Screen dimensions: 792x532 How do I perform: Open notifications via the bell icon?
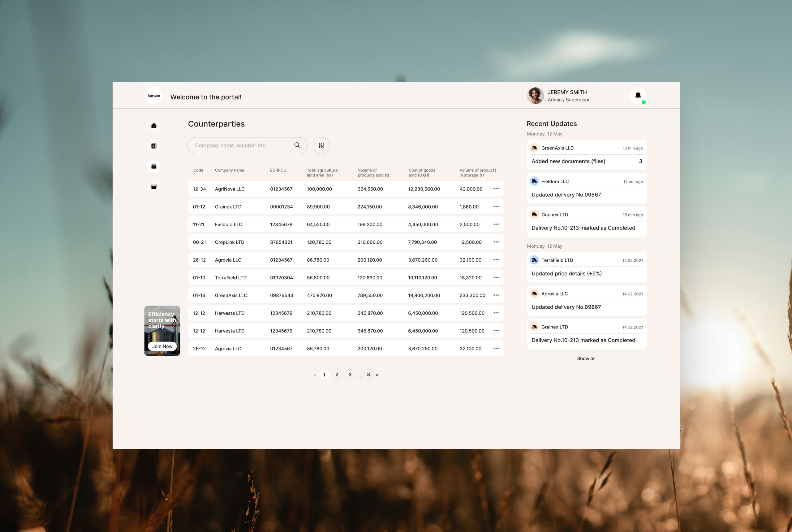click(638, 95)
